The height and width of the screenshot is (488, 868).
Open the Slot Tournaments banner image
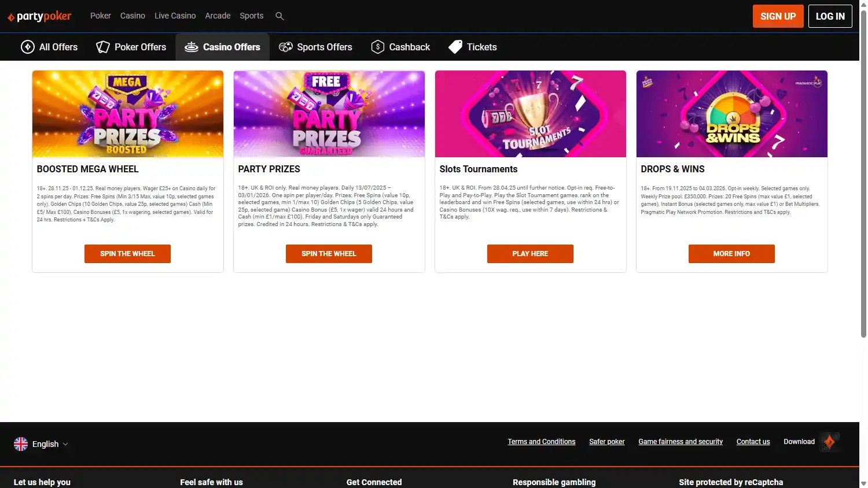(531, 114)
